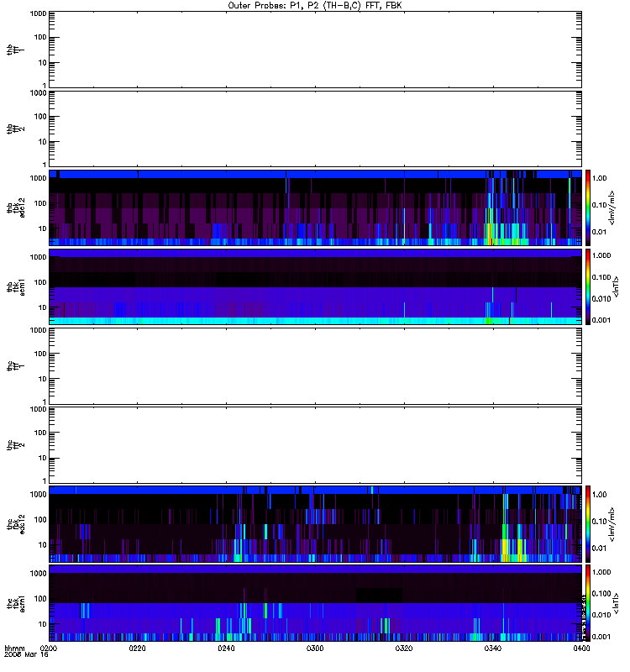
Task: Click the '0340' time axis tick label
Action: [x=492, y=648]
